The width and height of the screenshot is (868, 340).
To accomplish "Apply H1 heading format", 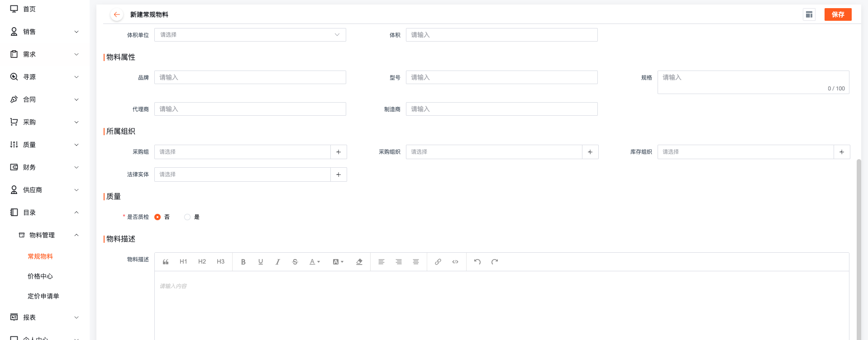I will [183, 262].
